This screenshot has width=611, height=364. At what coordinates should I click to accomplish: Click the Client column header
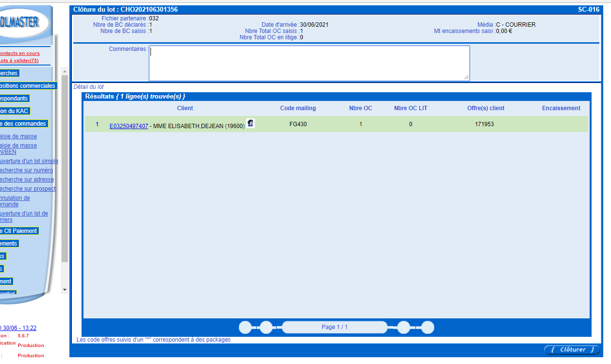[x=185, y=108]
